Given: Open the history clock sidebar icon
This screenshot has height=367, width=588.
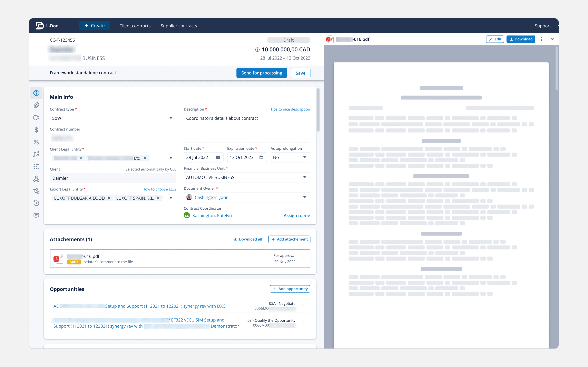Looking at the screenshot, I should (x=36, y=203).
